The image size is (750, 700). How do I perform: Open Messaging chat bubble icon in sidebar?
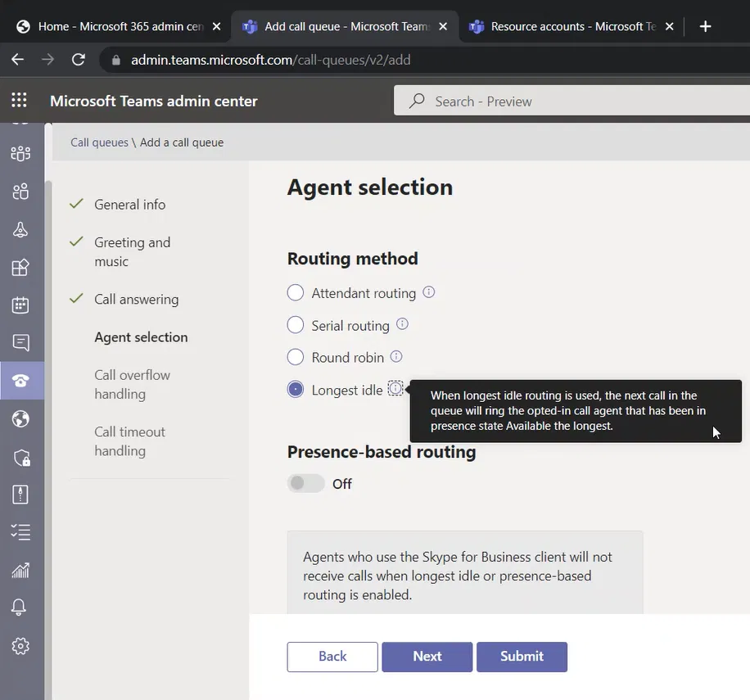(21, 343)
